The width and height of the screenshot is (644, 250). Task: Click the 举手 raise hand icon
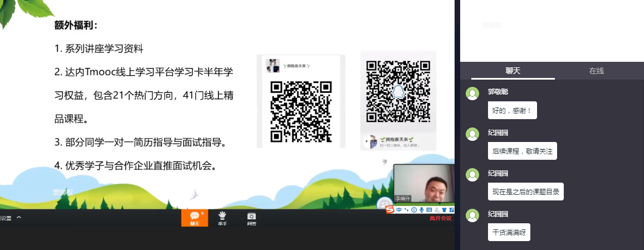pyautogui.click(x=222, y=218)
